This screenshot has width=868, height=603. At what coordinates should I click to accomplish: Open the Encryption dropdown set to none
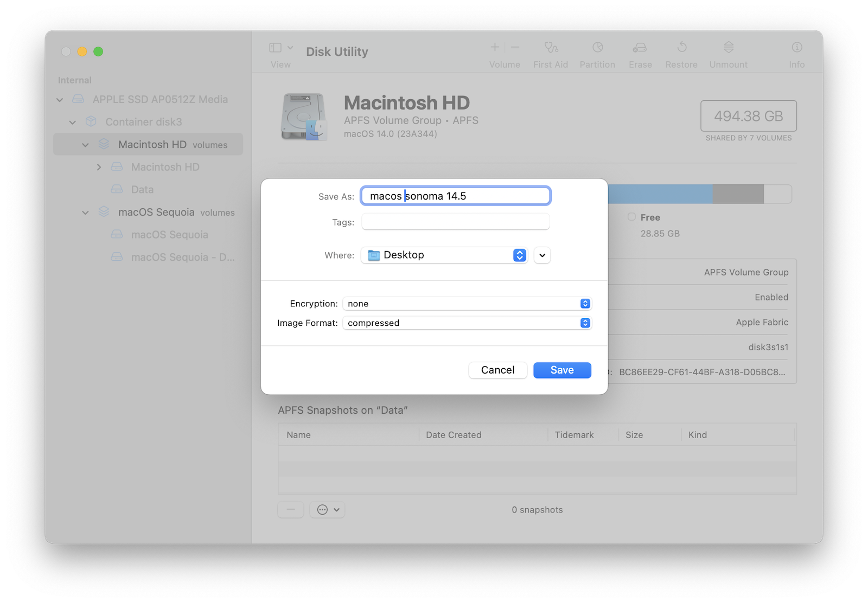pyautogui.click(x=467, y=304)
